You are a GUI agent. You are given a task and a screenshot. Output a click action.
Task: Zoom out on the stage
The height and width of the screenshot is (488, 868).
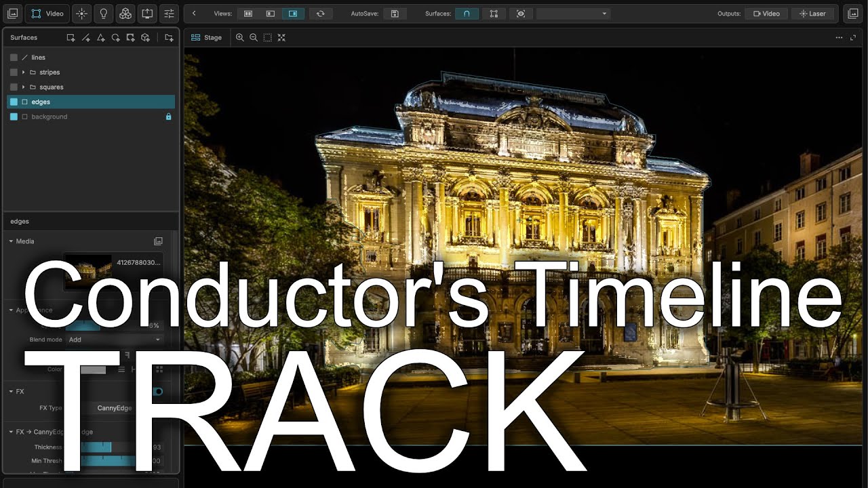click(x=254, y=37)
